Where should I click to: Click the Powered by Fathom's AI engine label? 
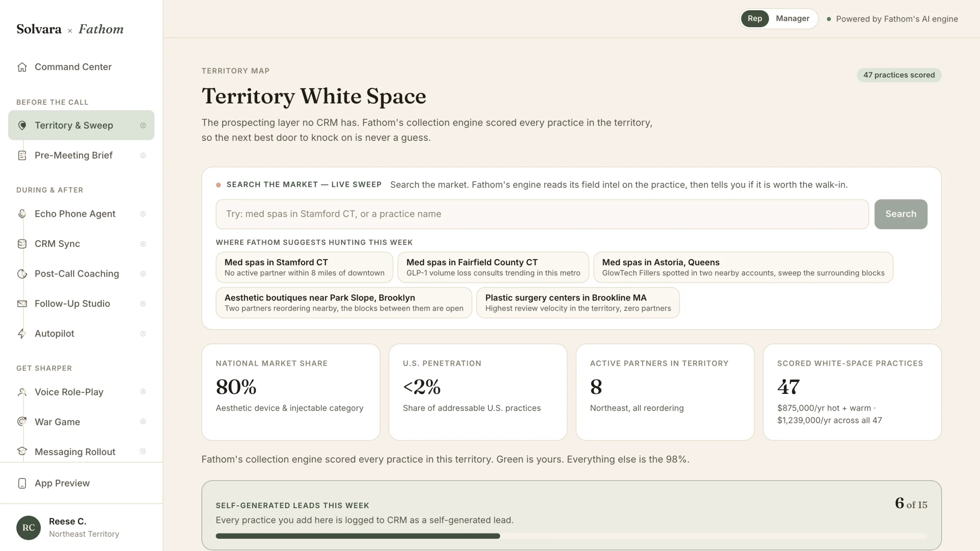point(897,19)
